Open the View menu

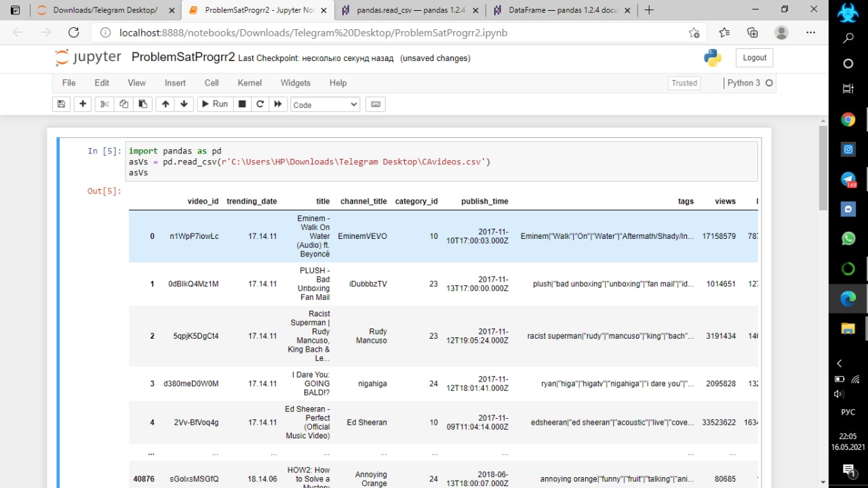(x=137, y=83)
